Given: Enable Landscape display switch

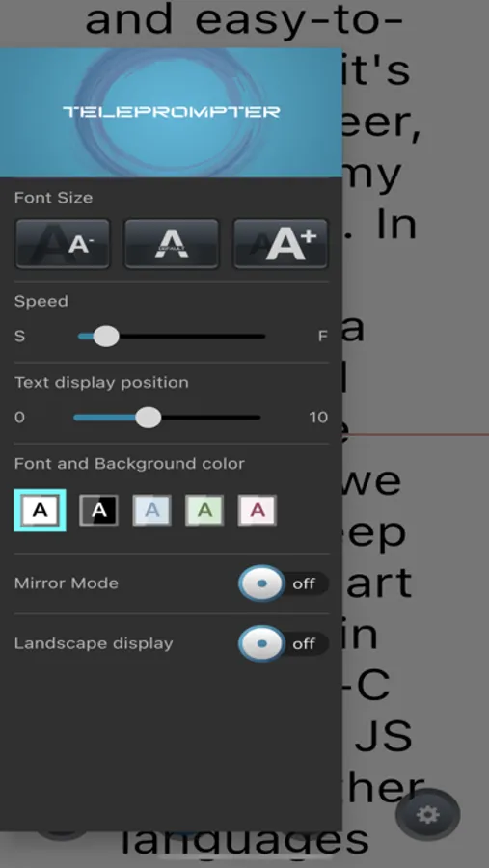Looking at the screenshot, I should (x=284, y=644).
